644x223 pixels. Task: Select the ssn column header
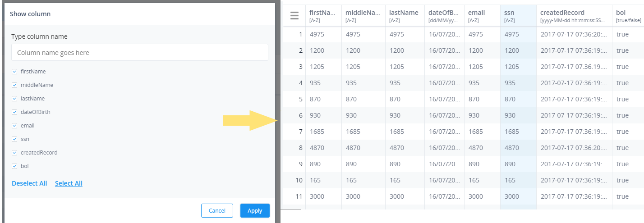point(518,16)
